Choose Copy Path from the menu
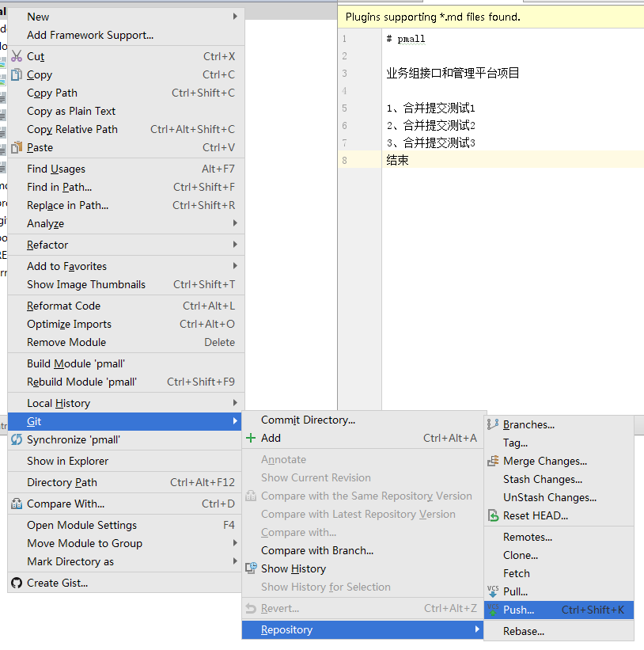 point(126,93)
